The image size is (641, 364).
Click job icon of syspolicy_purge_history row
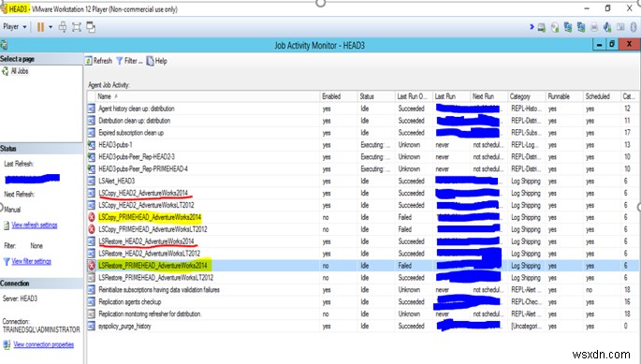coord(92,326)
